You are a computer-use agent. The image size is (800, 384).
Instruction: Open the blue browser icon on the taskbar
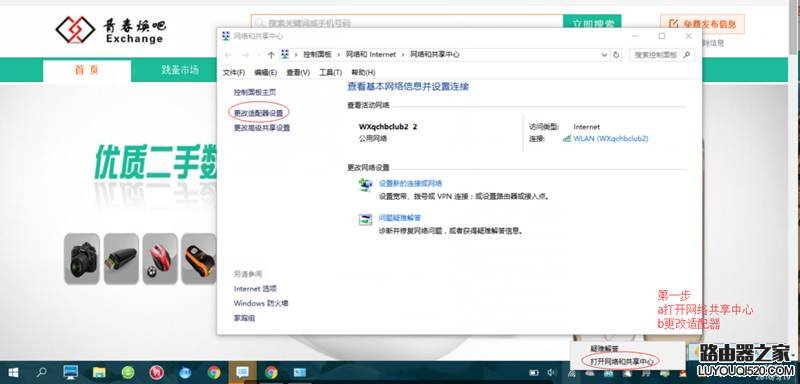[x=185, y=373]
